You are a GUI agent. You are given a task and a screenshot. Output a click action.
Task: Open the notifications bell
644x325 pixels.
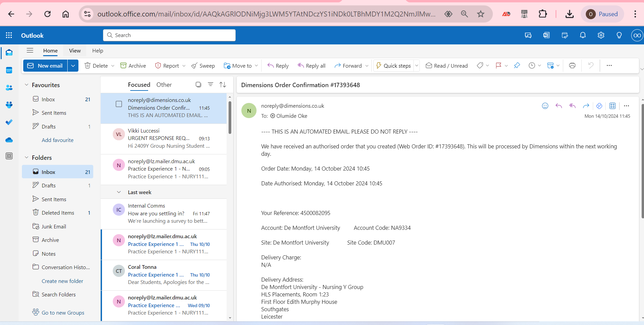click(x=583, y=35)
